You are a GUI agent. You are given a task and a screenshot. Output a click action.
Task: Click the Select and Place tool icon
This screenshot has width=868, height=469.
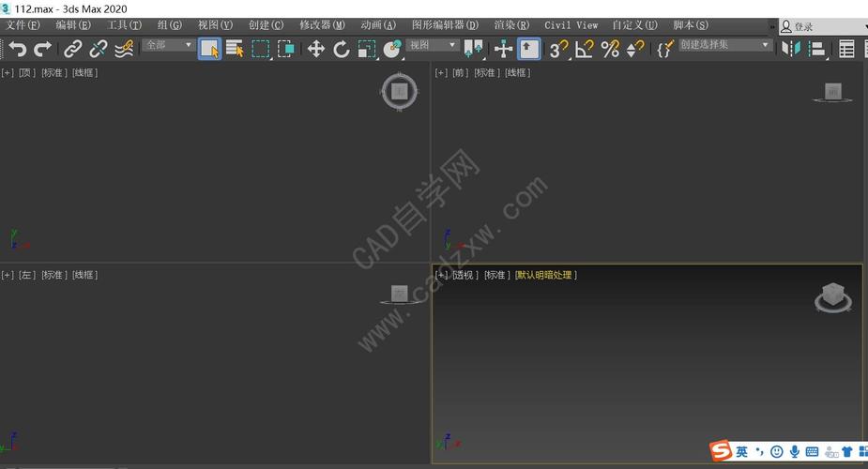coord(392,49)
